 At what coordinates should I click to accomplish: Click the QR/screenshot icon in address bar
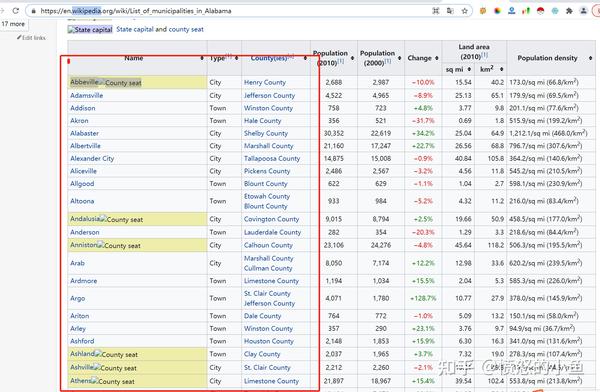click(436, 11)
